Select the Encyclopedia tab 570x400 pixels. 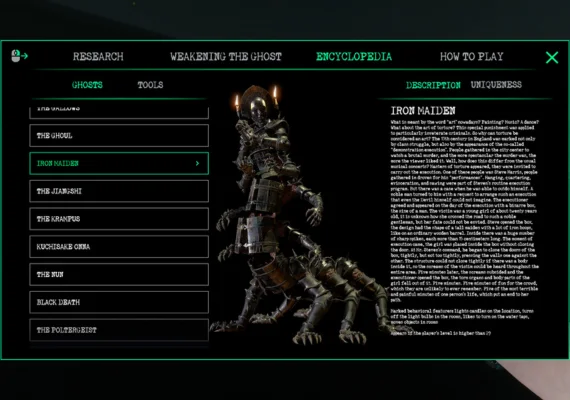tap(354, 56)
